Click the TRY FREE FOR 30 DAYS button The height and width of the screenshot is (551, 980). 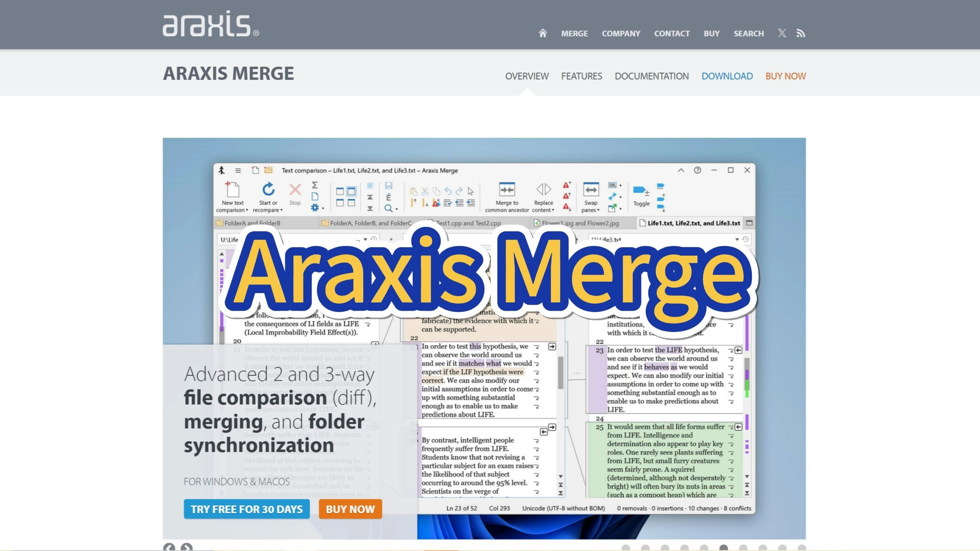pos(247,509)
